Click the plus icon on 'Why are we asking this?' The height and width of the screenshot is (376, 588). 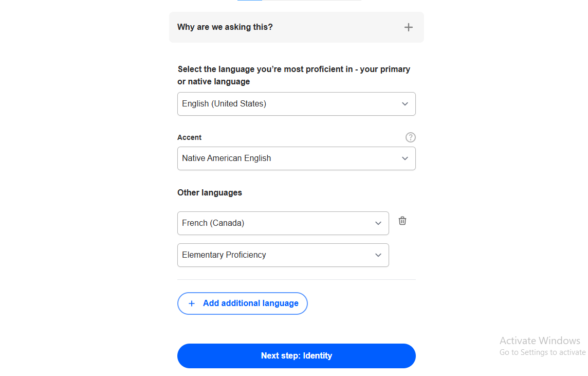(408, 27)
